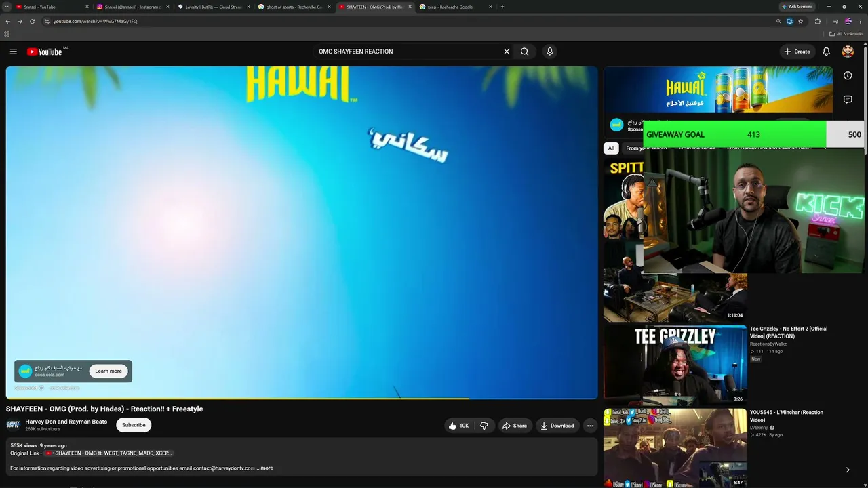The width and height of the screenshot is (868, 488).
Task: Click the video title SHAYFEEN - OMG Reaction
Action: click(x=104, y=409)
